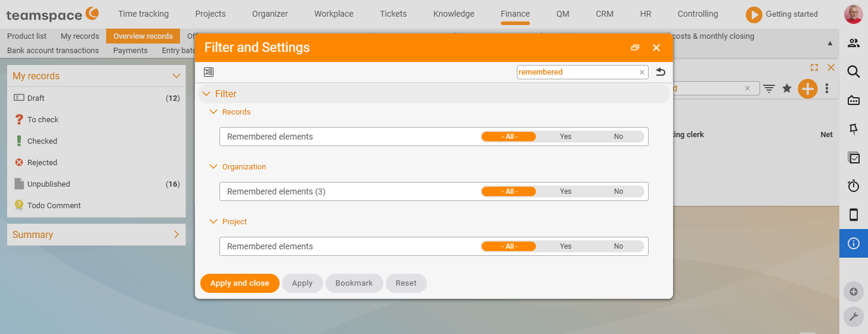Click the undo reset arrow beside search
868x334 pixels.
click(661, 72)
